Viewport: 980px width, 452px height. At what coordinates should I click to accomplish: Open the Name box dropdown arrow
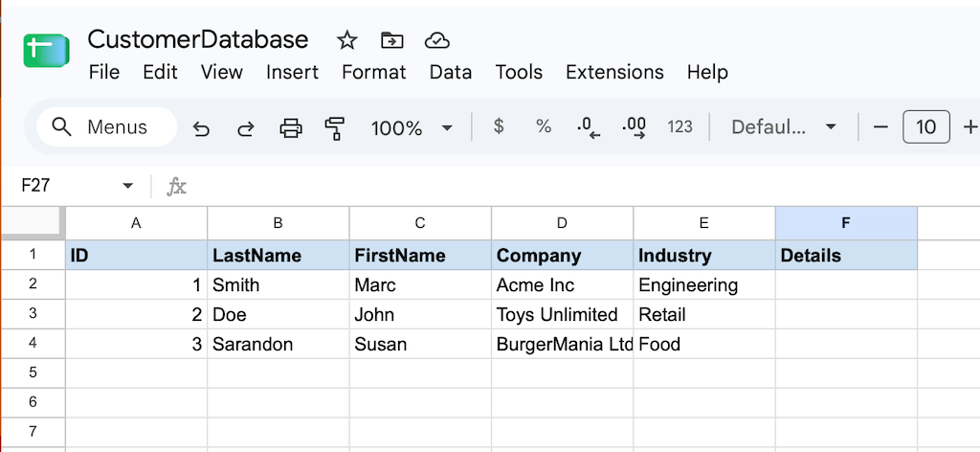128,186
